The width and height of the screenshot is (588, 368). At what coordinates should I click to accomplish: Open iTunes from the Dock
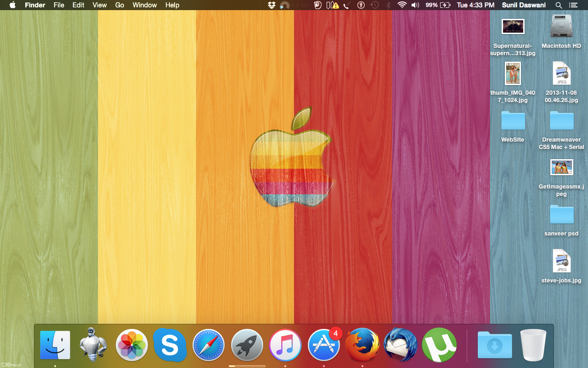coord(285,345)
